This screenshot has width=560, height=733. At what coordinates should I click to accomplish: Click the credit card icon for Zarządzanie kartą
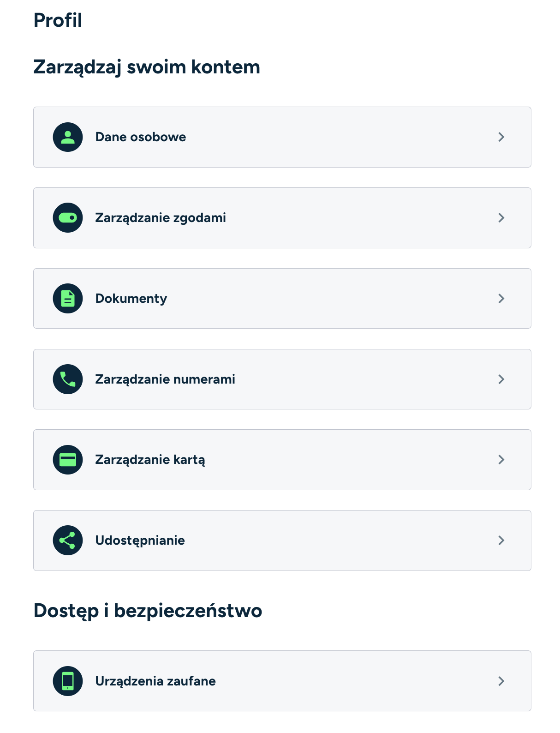pyautogui.click(x=68, y=460)
